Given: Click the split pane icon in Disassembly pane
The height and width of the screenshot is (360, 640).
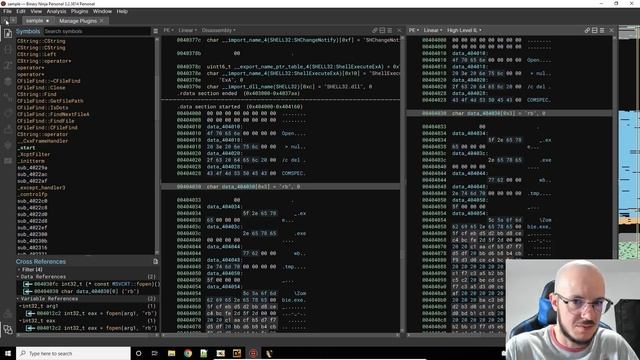Looking at the screenshot, I should pyautogui.click(x=382, y=30).
